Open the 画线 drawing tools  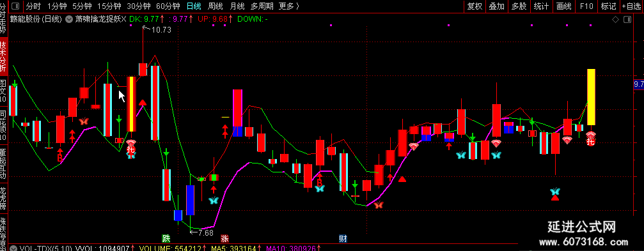[564, 6]
